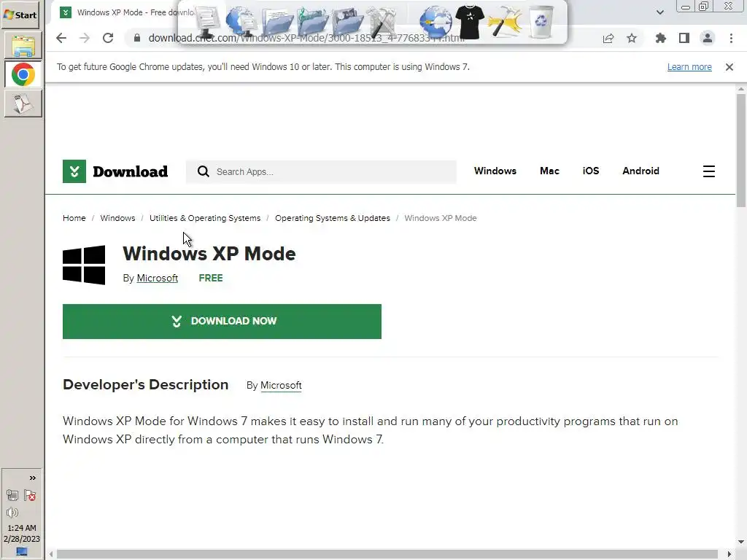Image resolution: width=747 pixels, height=560 pixels.
Task: Open the network system tray icon
Action: pos(12,496)
